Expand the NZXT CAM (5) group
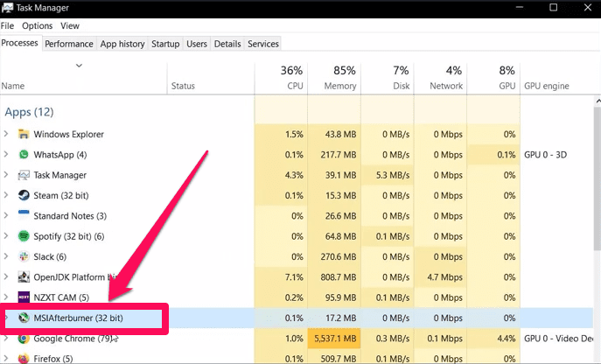This screenshot has height=364, width=601. 6,297
